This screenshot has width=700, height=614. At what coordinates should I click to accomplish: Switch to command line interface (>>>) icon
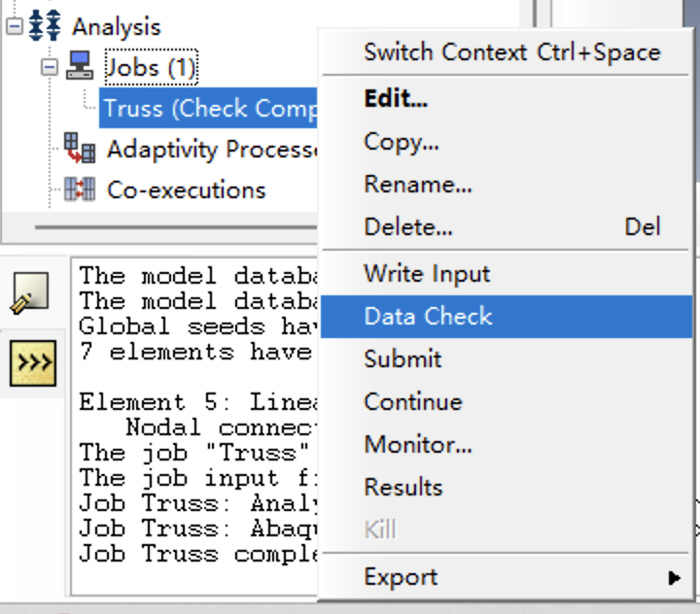[x=32, y=363]
